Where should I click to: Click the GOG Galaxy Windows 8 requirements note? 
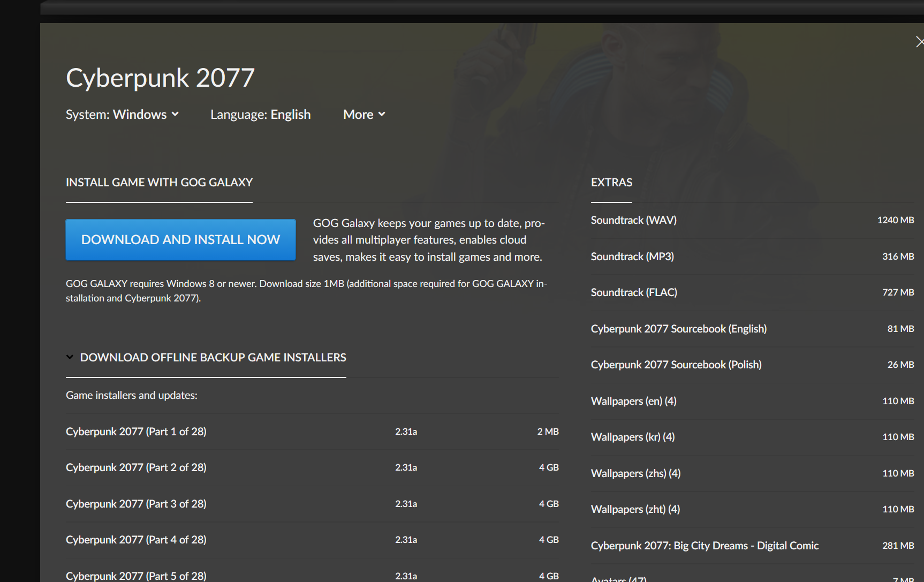(x=307, y=291)
